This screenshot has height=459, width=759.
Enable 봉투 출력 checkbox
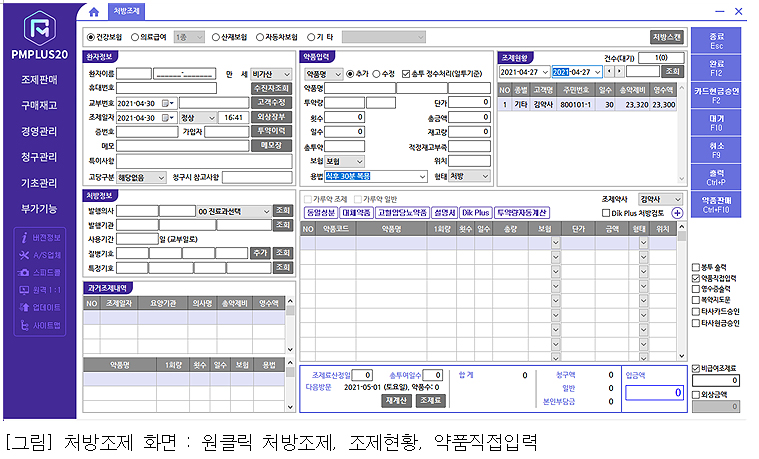click(x=696, y=267)
